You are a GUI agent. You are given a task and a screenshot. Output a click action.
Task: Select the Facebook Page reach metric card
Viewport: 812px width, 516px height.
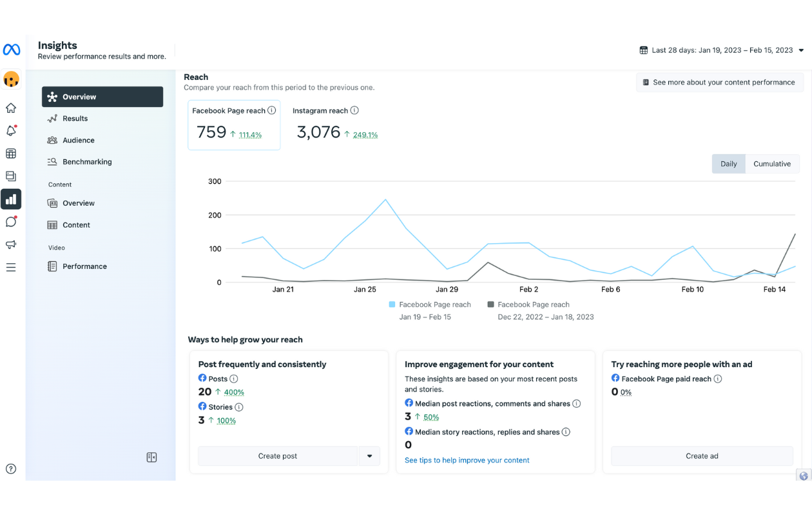coord(234,125)
